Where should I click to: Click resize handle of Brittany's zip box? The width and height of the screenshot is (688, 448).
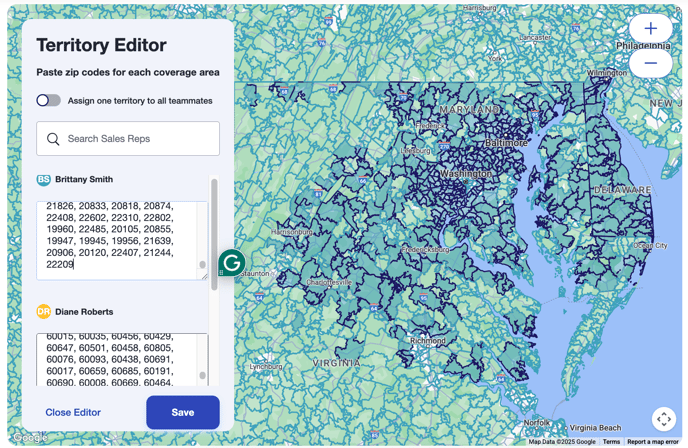[x=203, y=275]
